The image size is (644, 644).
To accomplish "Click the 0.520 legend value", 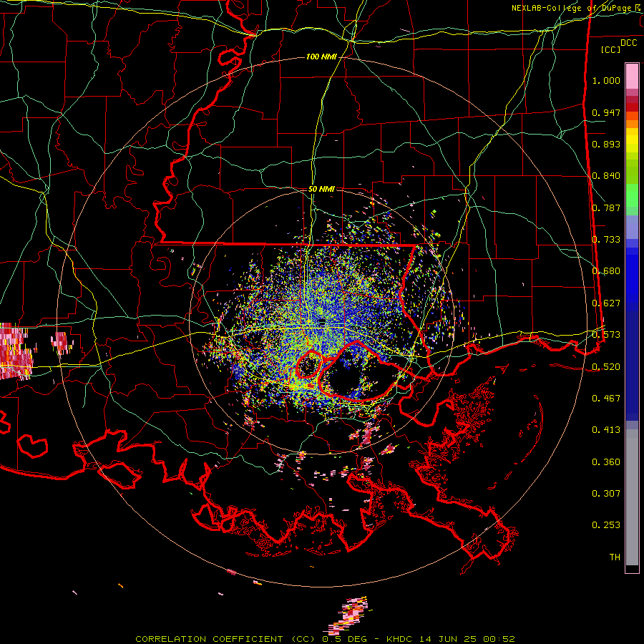I will [606, 367].
